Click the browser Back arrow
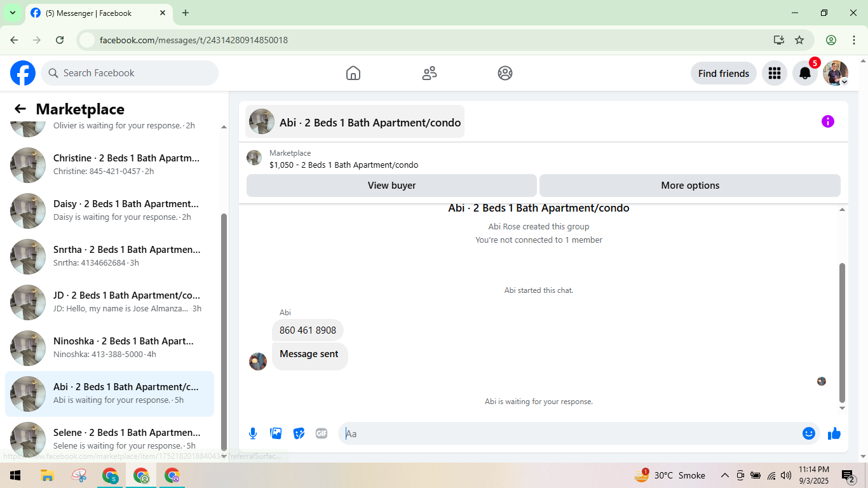This screenshot has height=488, width=868. [14, 40]
